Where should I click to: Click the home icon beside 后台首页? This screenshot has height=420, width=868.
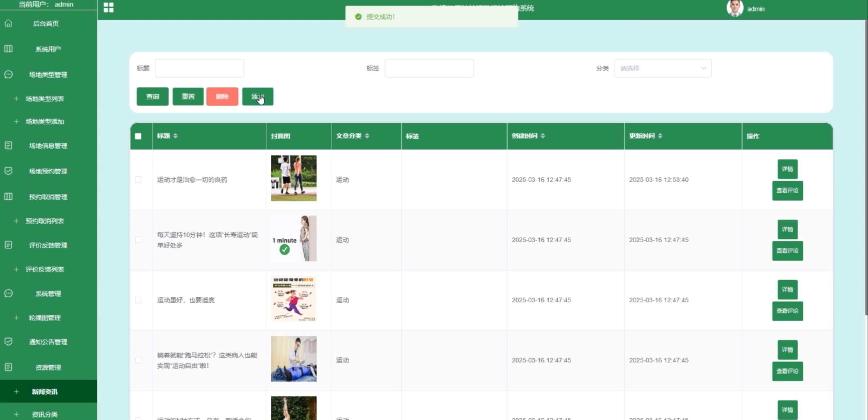8,23
